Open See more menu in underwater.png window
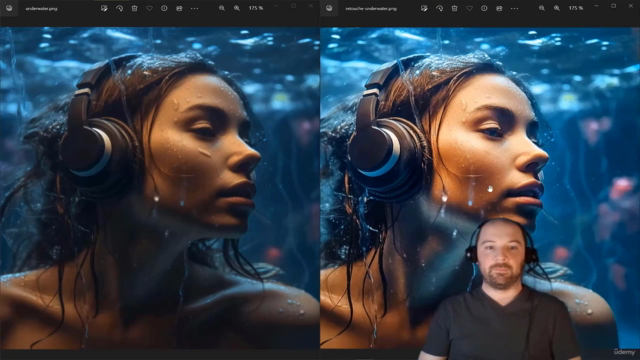The width and height of the screenshot is (640, 360). (194, 8)
